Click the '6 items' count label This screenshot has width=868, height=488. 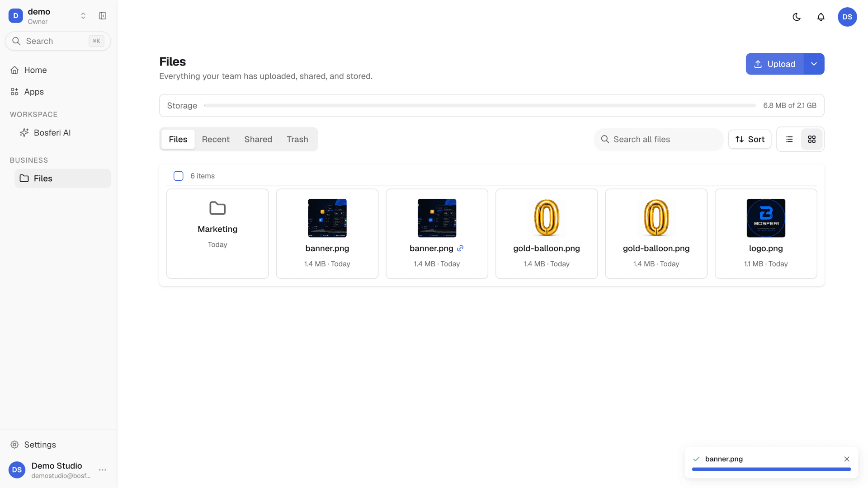203,176
